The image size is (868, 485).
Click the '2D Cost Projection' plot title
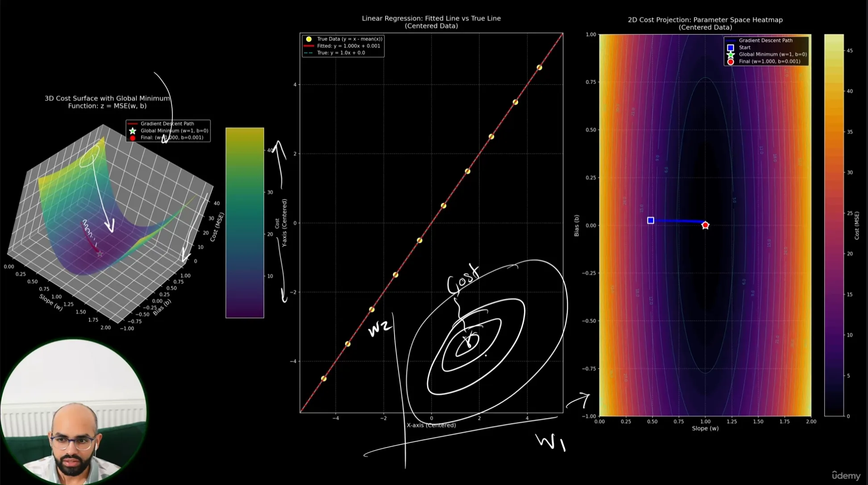tap(705, 20)
